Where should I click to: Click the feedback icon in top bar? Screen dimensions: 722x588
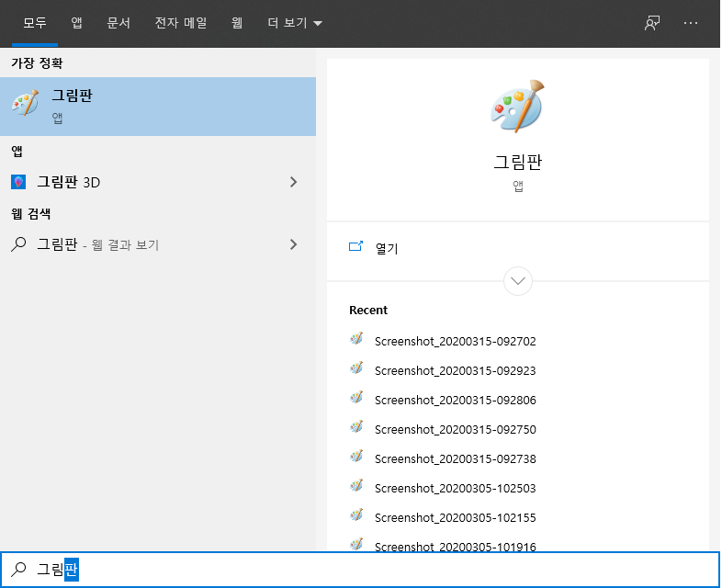(652, 23)
